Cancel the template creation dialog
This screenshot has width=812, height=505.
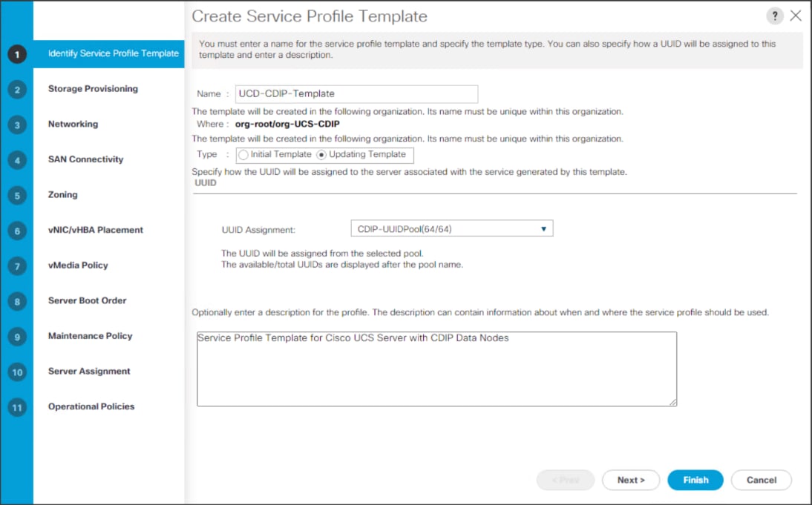point(761,480)
